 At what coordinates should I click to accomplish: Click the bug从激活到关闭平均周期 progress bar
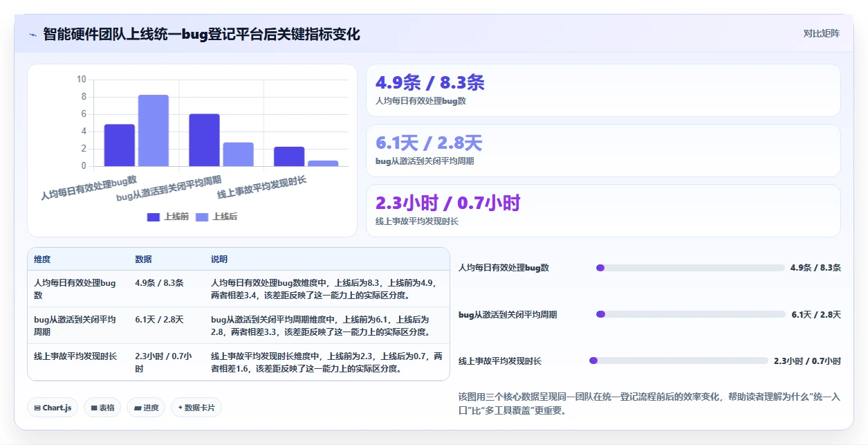pyautogui.click(x=691, y=314)
